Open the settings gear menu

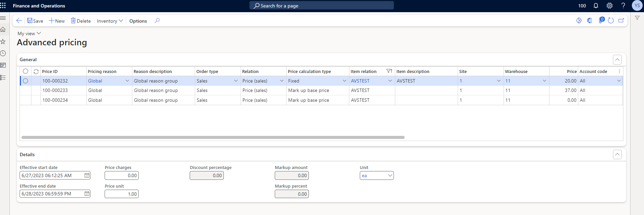610,5
